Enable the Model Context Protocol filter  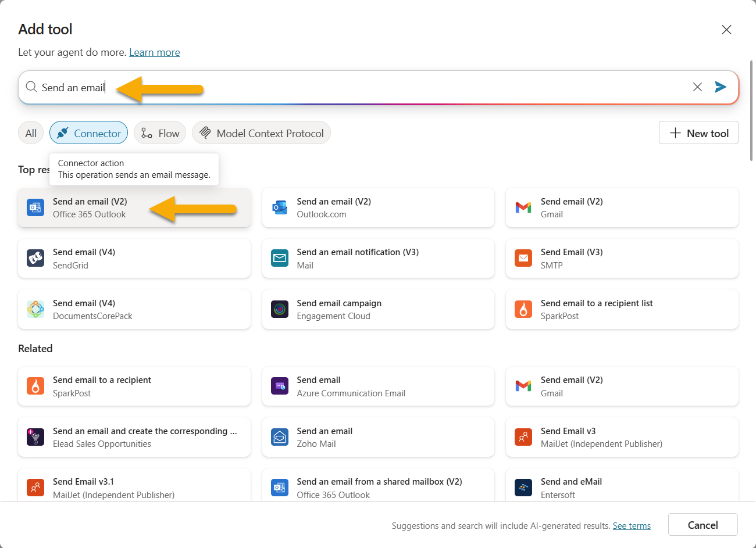coord(261,132)
